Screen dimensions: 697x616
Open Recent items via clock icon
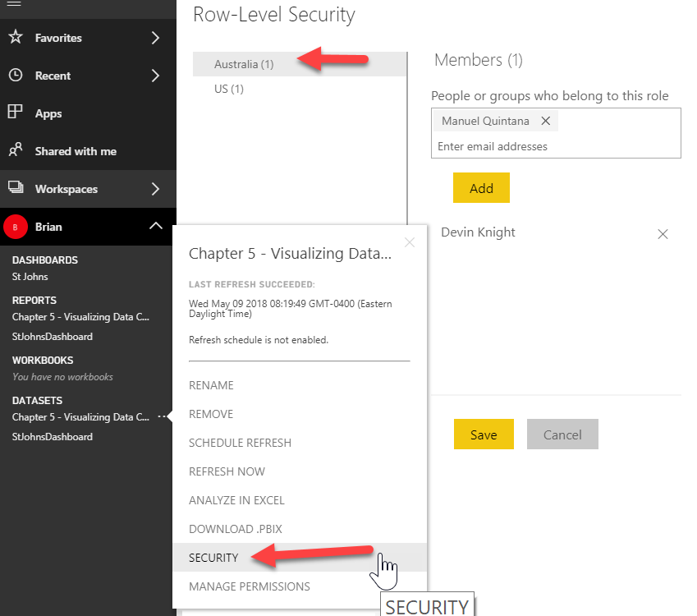15,76
